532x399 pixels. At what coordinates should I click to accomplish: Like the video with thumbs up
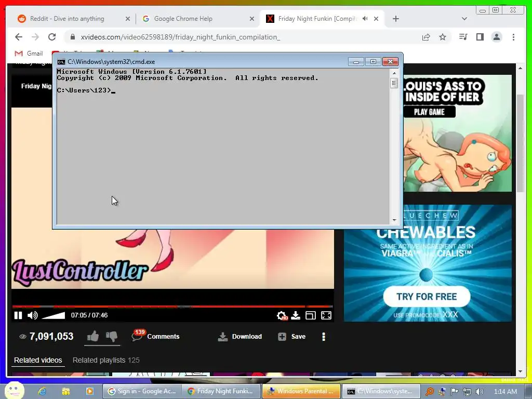pyautogui.click(x=92, y=336)
